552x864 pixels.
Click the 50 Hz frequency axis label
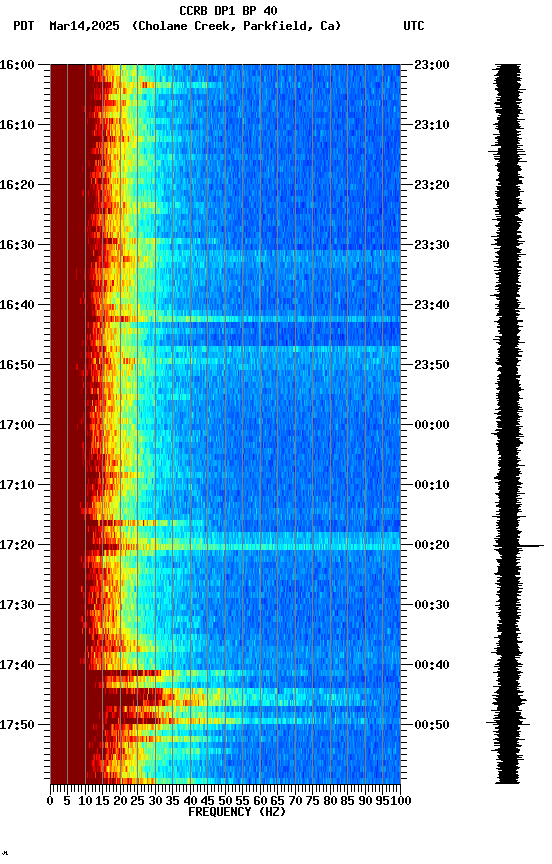[225, 801]
